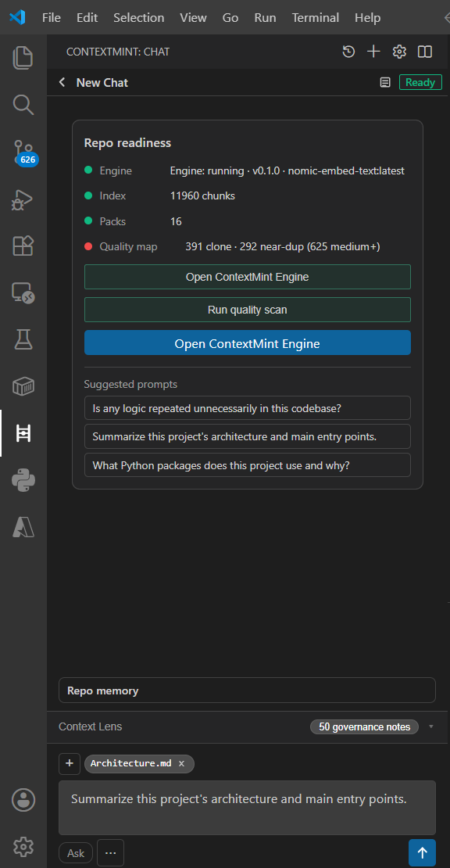Click the Context Lens label
Screen dimensions: 450x868
[x=90, y=726]
